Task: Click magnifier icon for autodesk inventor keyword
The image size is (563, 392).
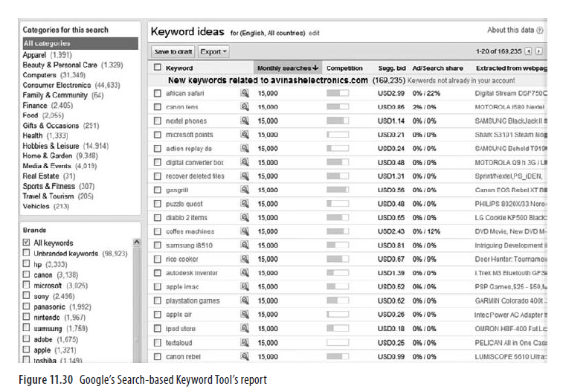Action: click(245, 273)
